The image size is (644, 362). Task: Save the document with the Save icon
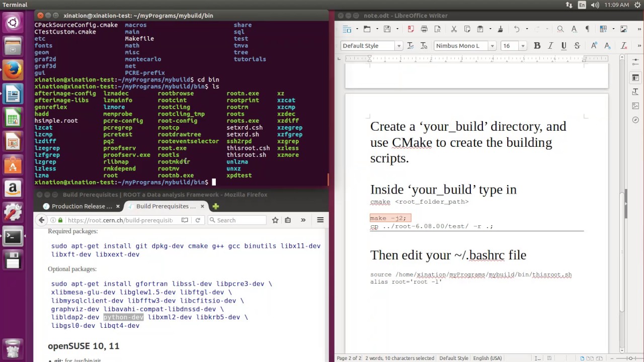click(387, 29)
